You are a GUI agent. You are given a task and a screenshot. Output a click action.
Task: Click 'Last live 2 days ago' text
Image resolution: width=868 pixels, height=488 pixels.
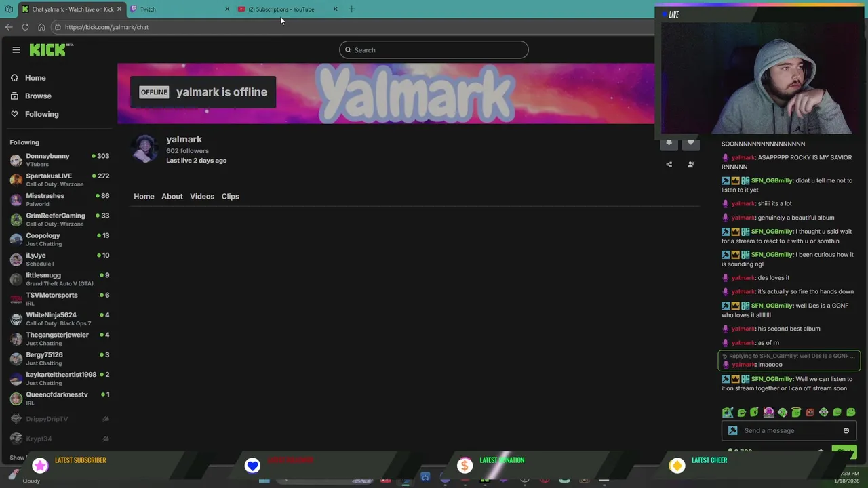[x=197, y=161]
